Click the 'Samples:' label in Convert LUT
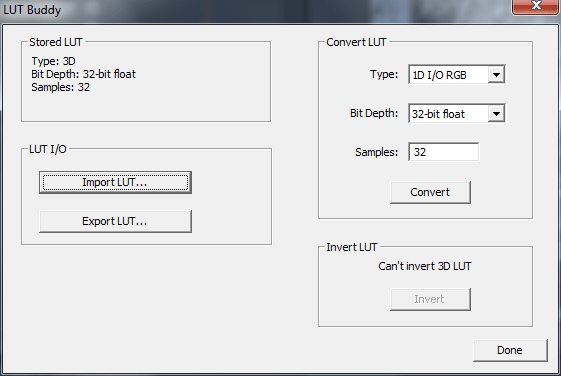Viewport: 561px width, 376px height. coord(376,152)
